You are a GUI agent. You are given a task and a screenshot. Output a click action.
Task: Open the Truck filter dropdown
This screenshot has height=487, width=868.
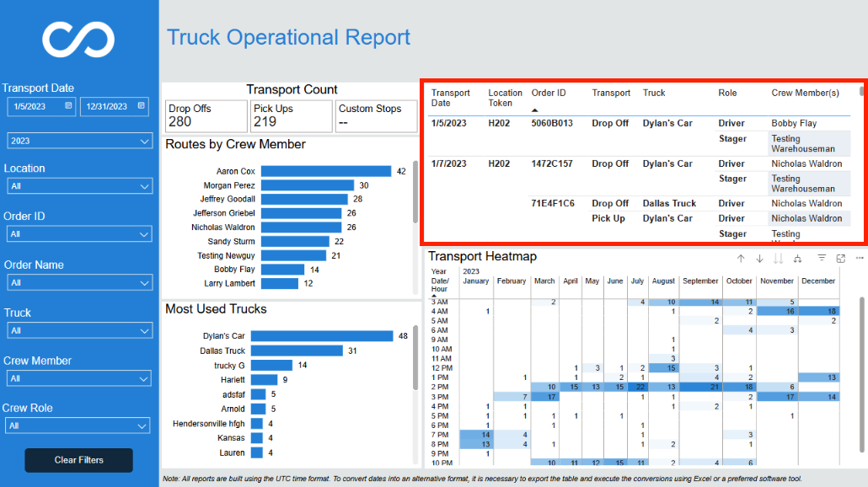79,331
